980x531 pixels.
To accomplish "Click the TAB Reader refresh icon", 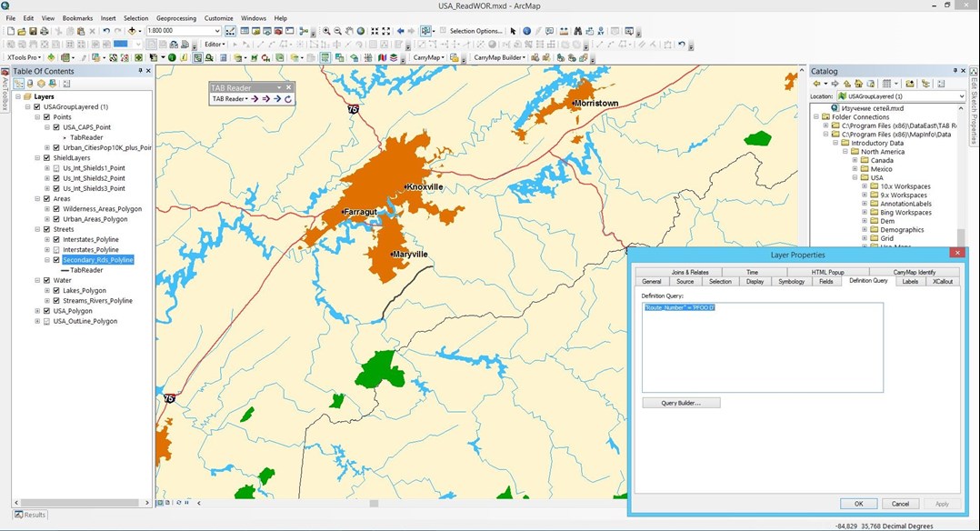I will click(288, 99).
